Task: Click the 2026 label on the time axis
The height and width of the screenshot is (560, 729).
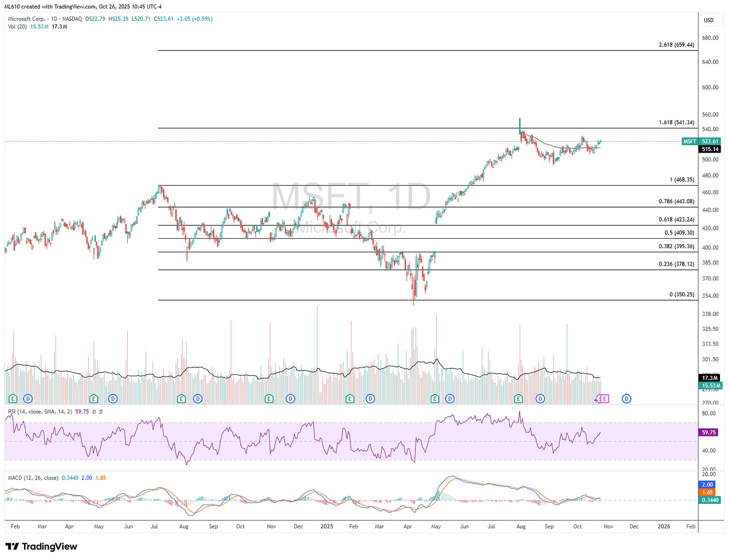Action: 664,526
